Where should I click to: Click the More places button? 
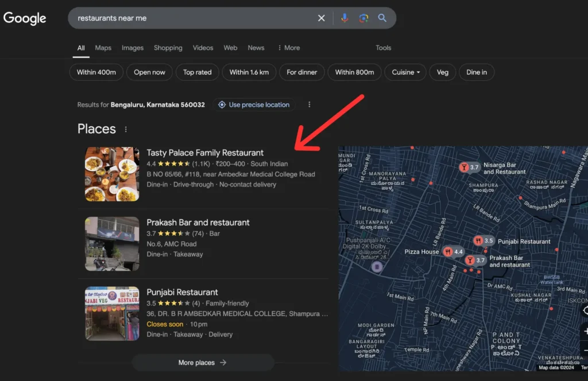click(203, 363)
